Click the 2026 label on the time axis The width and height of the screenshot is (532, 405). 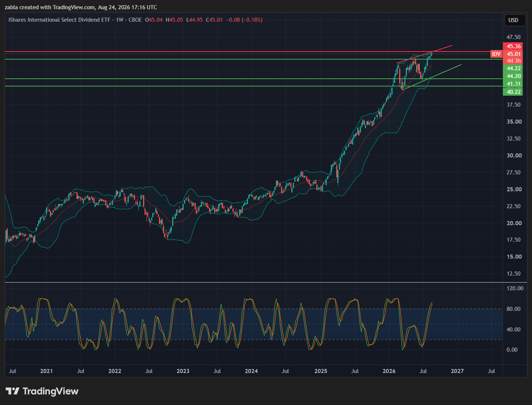tap(389, 371)
